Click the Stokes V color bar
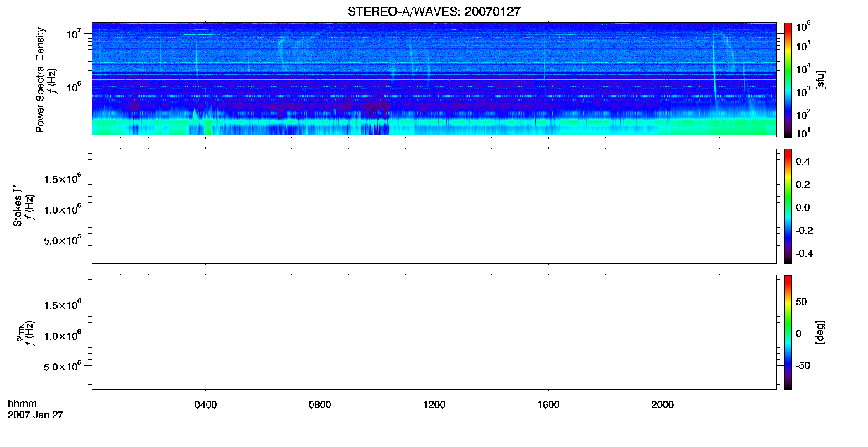This screenshot has height=447, width=868. click(x=788, y=206)
